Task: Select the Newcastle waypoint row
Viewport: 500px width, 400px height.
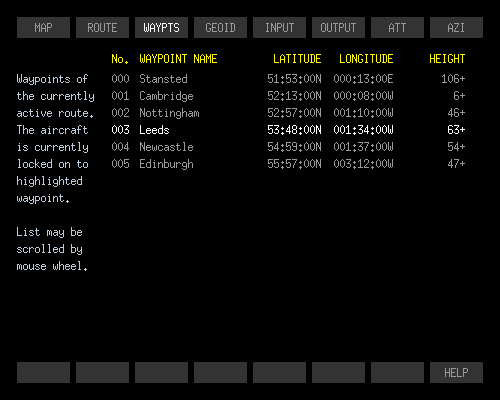Action: click(288, 147)
